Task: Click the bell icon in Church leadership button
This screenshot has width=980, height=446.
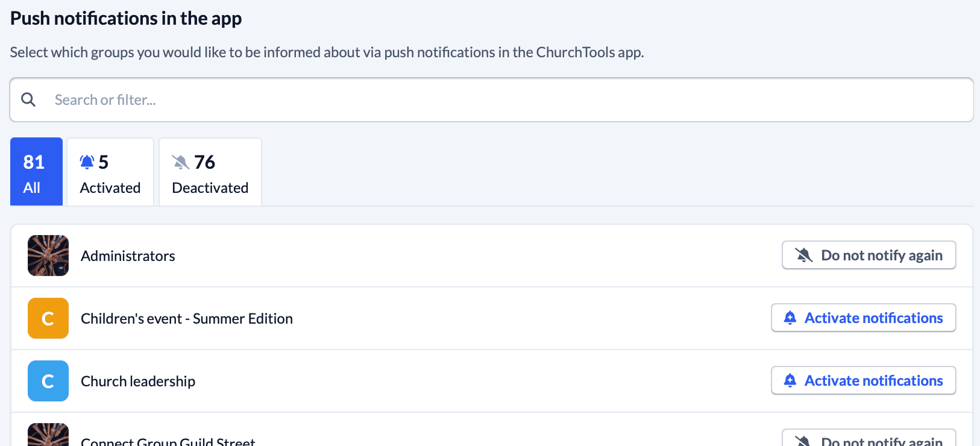Action: (x=790, y=381)
